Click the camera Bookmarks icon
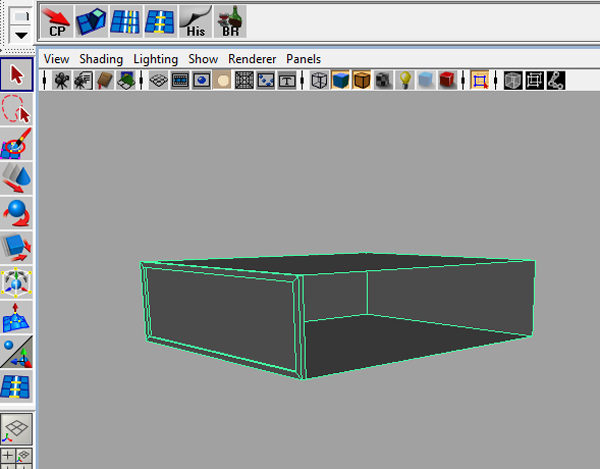 click(x=104, y=80)
